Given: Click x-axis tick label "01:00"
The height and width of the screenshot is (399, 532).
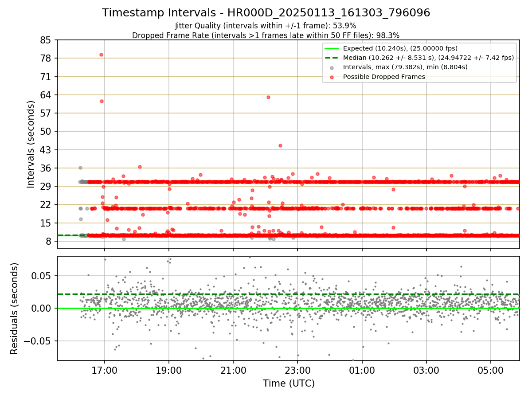Looking at the screenshot, I should [x=362, y=370].
